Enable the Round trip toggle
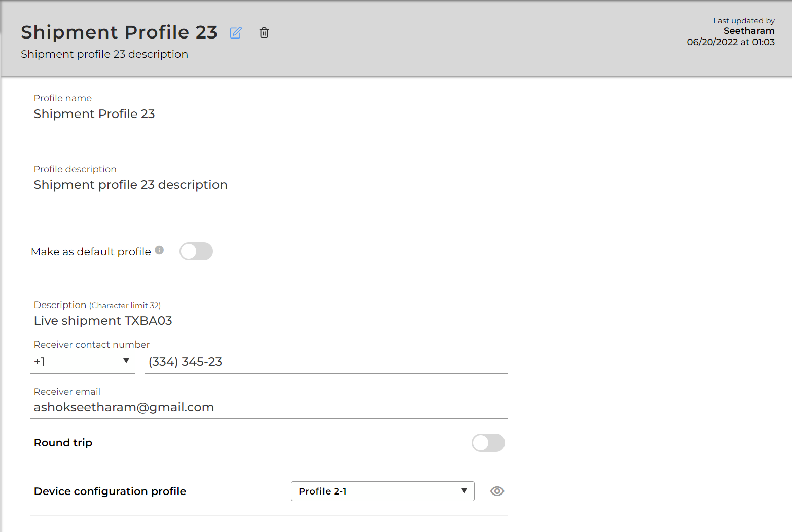 488,443
